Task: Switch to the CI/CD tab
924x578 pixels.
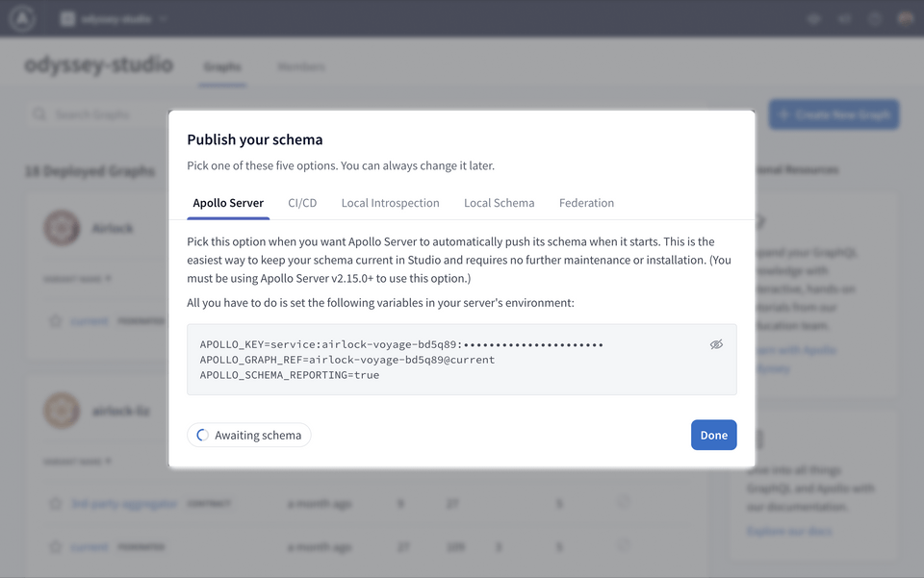Action: pos(301,203)
